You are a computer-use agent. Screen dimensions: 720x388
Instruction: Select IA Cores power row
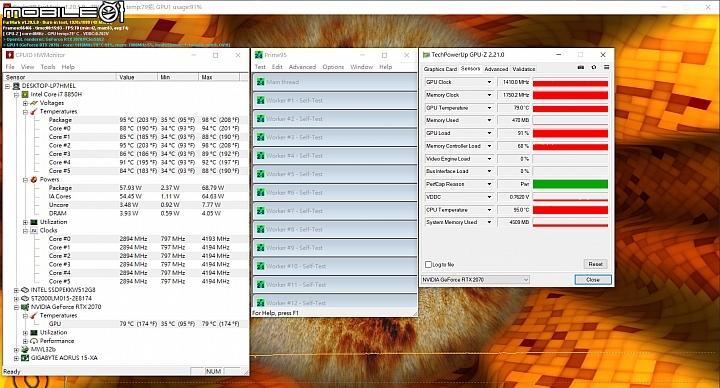[144, 197]
